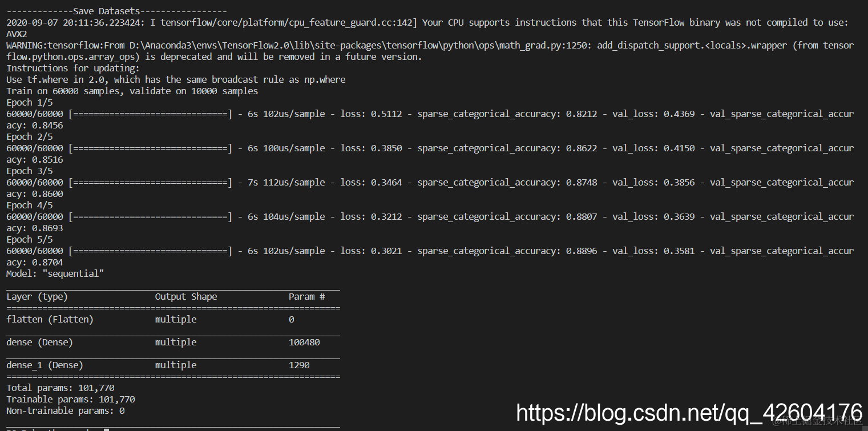
Task: Click the flatten row param value 0
Action: [x=292, y=320]
